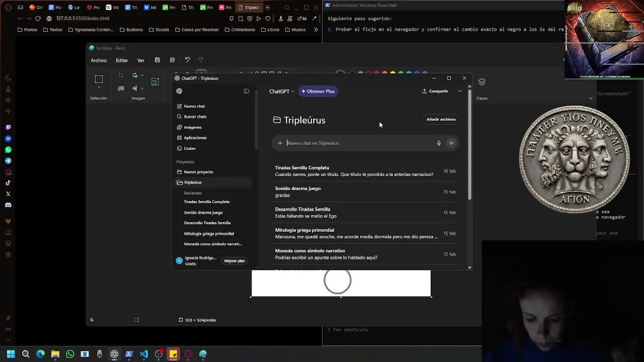The width and height of the screenshot is (644, 362).
Task: Click the address bar showing 127.0.0.1:5500
Action: 83,19
